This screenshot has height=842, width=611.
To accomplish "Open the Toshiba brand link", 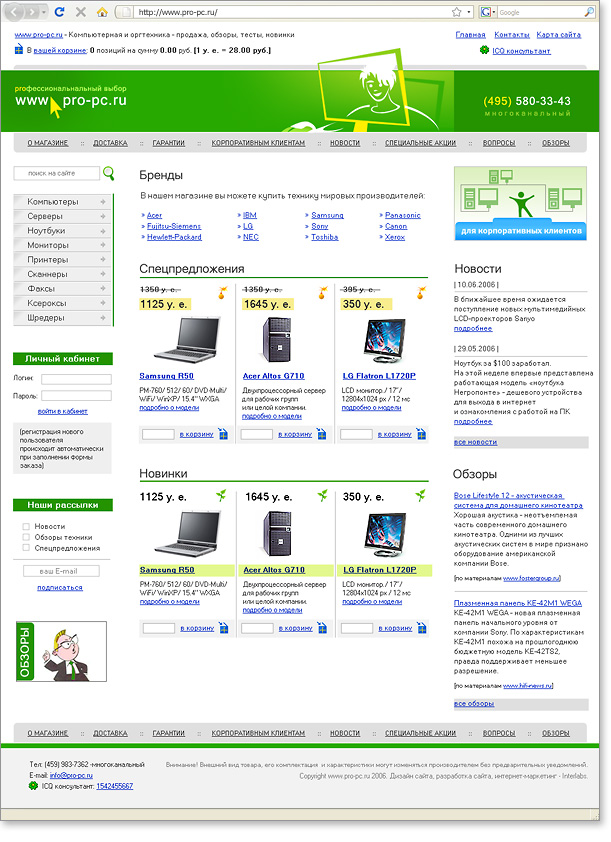I will (325, 237).
